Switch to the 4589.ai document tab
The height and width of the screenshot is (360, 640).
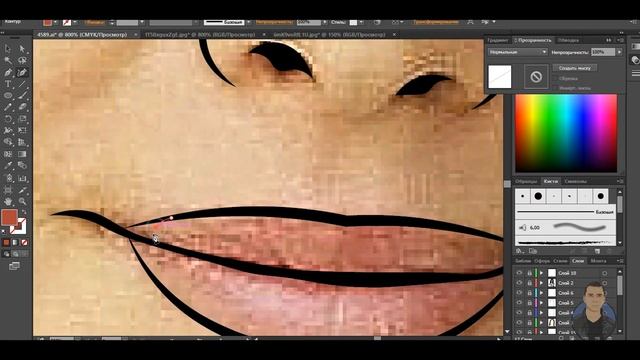tap(82, 35)
